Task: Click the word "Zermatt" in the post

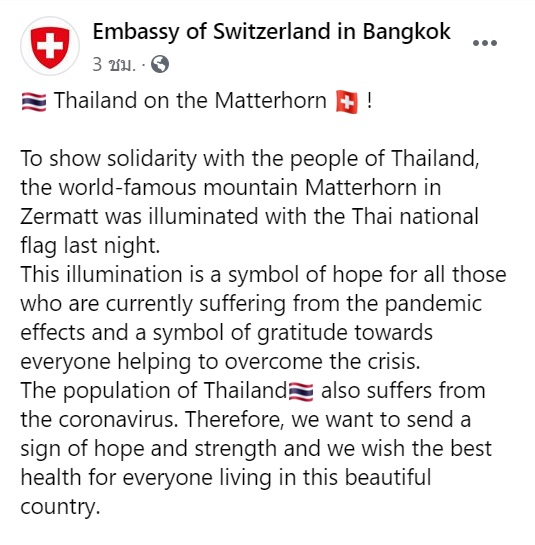Action: pos(59,216)
